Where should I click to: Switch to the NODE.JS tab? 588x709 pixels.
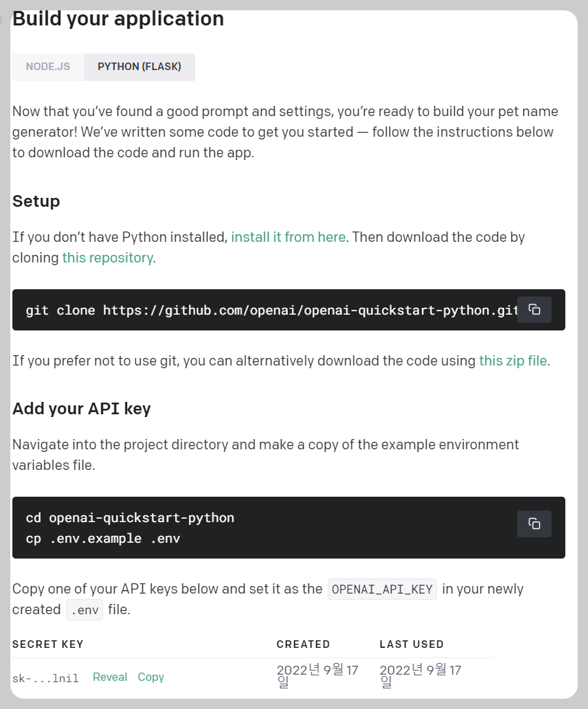point(47,67)
